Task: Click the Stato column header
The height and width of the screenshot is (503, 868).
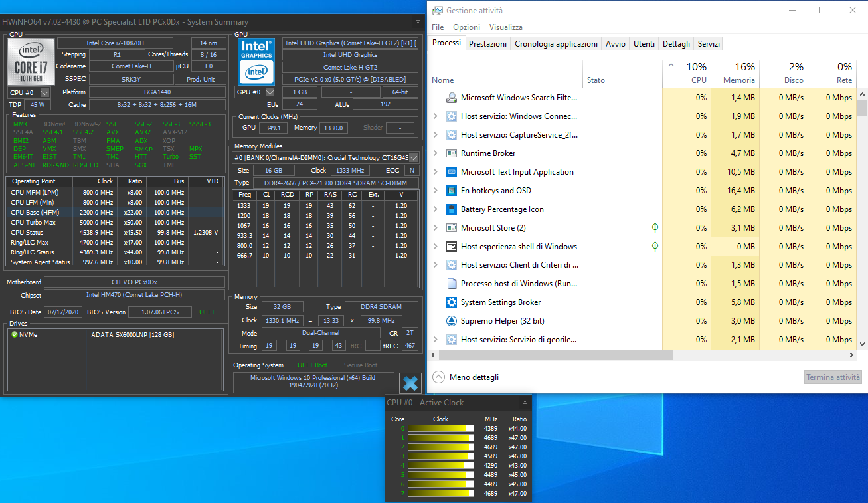Action: [623, 74]
